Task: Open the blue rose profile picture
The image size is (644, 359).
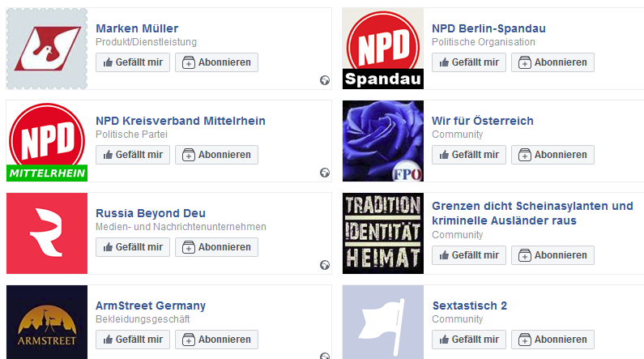Action: [x=383, y=141]
